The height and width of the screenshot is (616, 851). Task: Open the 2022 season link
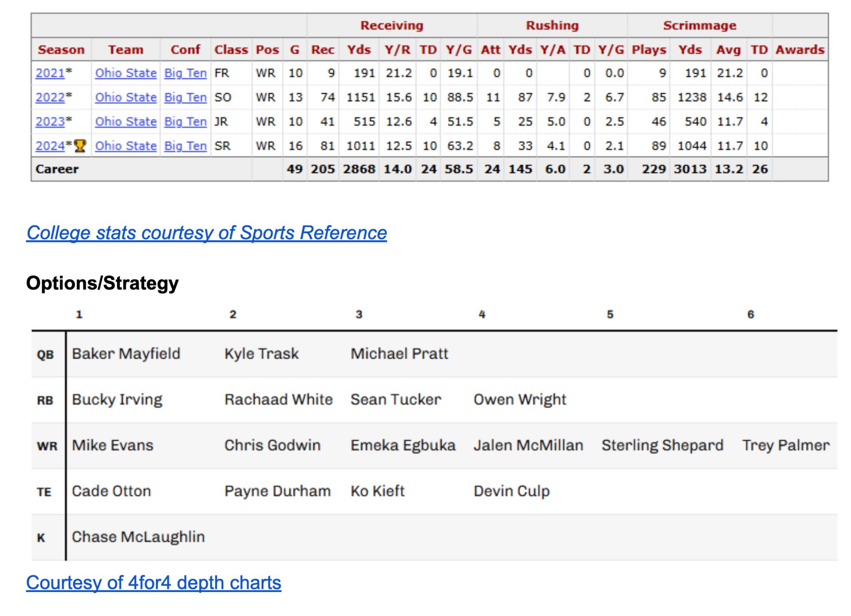pyautogui.click(x=50, y=97)
